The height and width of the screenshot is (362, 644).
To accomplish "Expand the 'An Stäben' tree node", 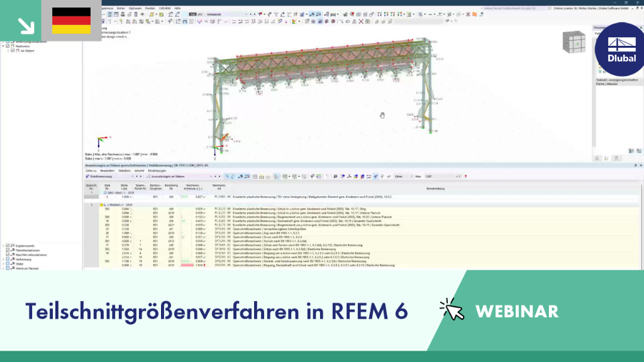I will tap(8, 50).
